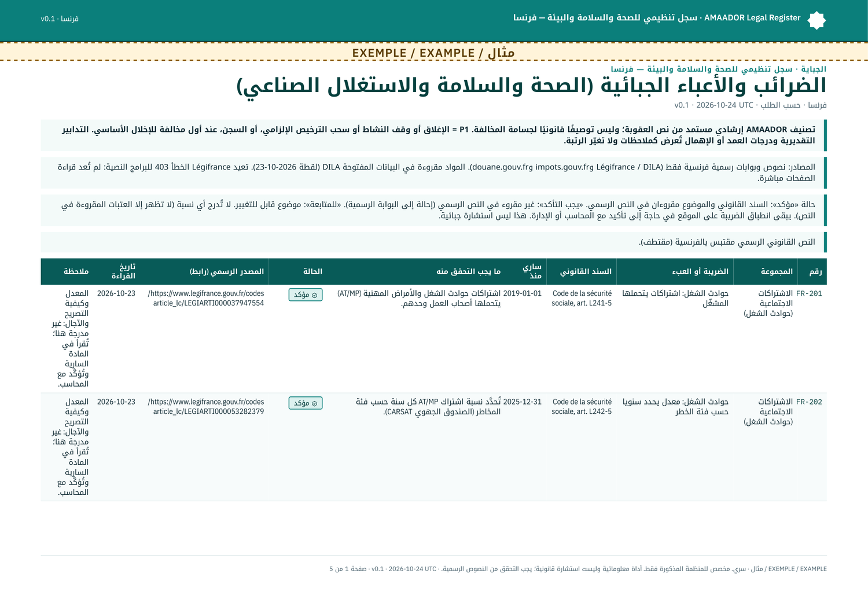Click the main title الضرائب والأعباء الجبائية
868x614 pixels.
coord(531,86)
